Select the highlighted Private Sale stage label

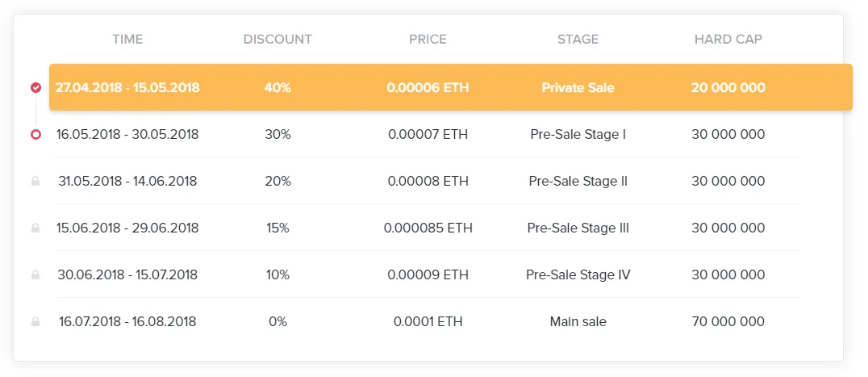click(x=578, y=87)
